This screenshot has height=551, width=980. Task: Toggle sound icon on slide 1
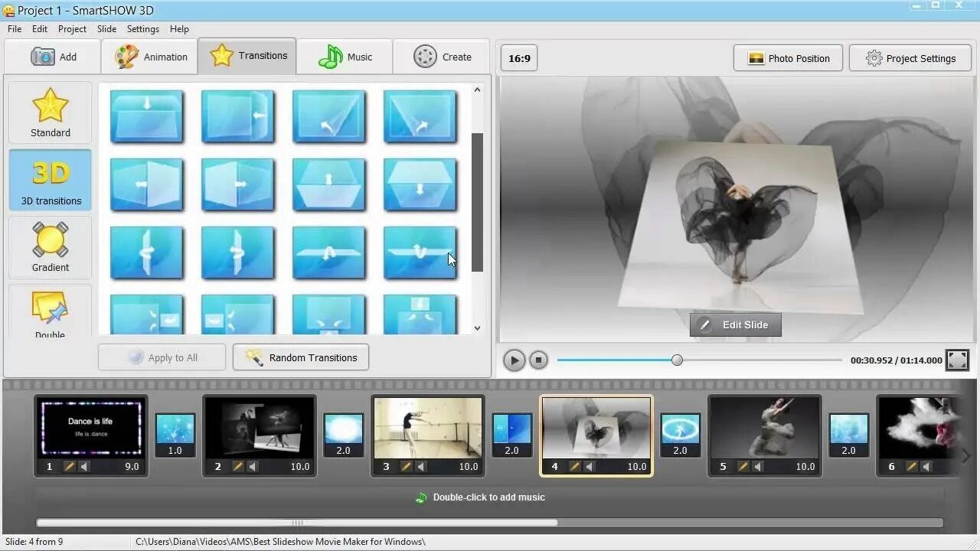tap(84, 466)
